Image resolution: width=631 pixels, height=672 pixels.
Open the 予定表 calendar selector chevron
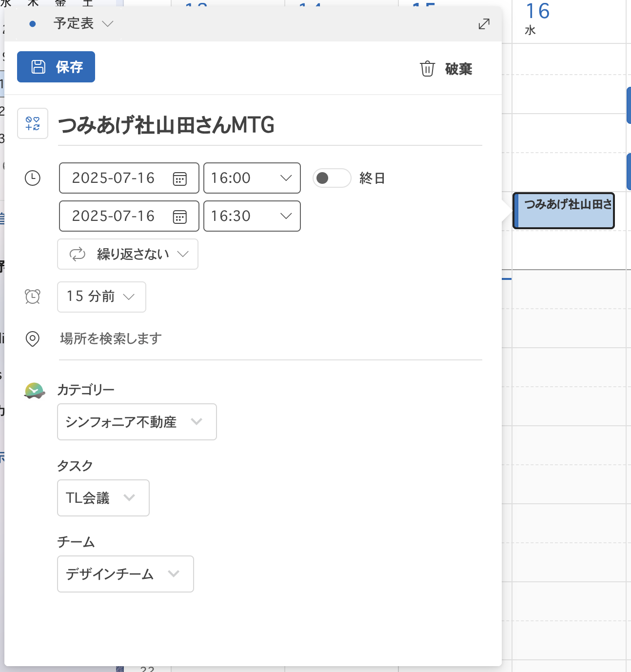click(108, 23)
